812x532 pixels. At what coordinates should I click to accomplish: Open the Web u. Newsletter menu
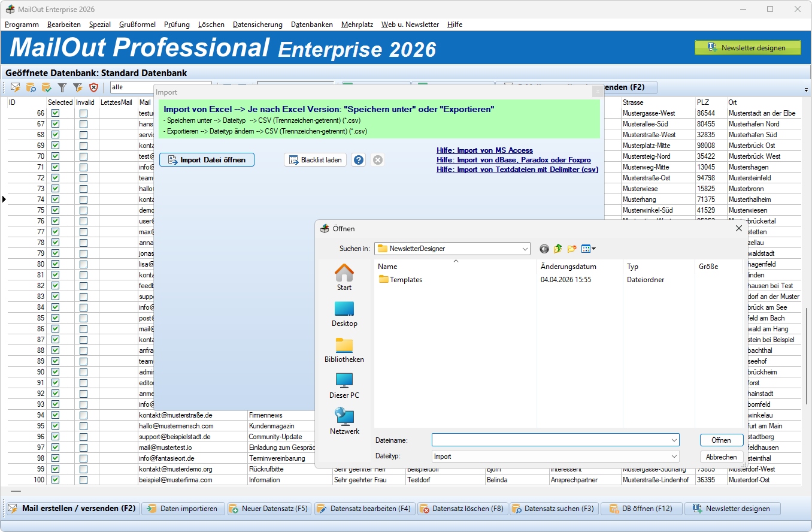coord(410,25)
